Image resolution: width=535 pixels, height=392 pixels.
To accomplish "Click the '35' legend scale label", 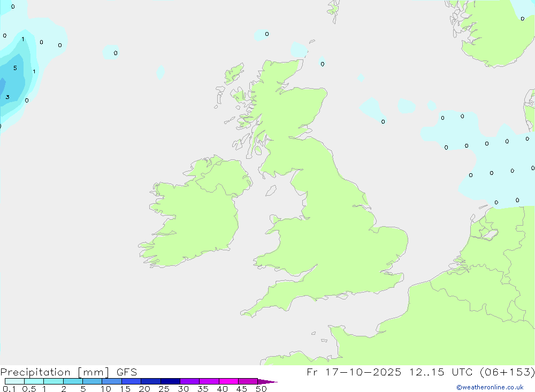I will (x=203, y=389).
